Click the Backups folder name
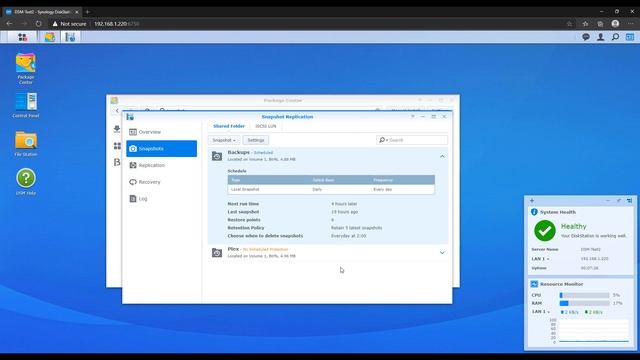Screen dimensions: 640x360 238,152
